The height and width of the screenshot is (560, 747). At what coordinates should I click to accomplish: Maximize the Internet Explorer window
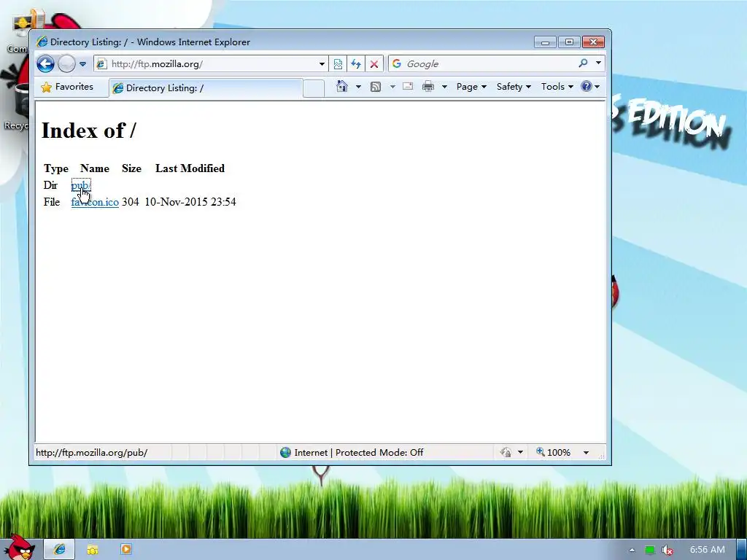tap(569, 42)
